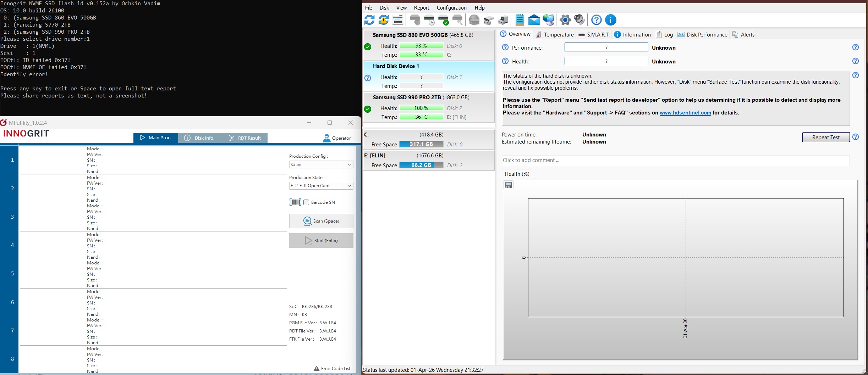Select the Overview tab
The image size is (868, 375).
pyautogui.click(x=515, y=34)
